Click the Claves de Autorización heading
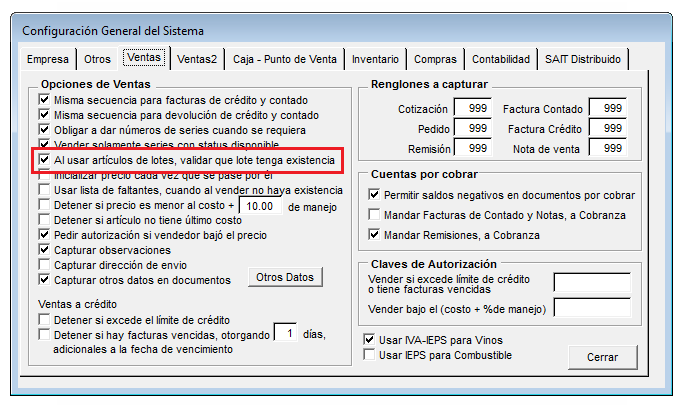Image resolution: width=690 pixels, height=412 pixels. 434,264
